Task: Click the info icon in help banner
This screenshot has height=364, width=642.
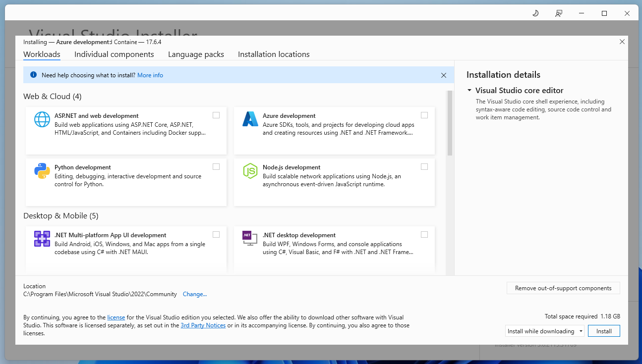Action: coord(33,75)
